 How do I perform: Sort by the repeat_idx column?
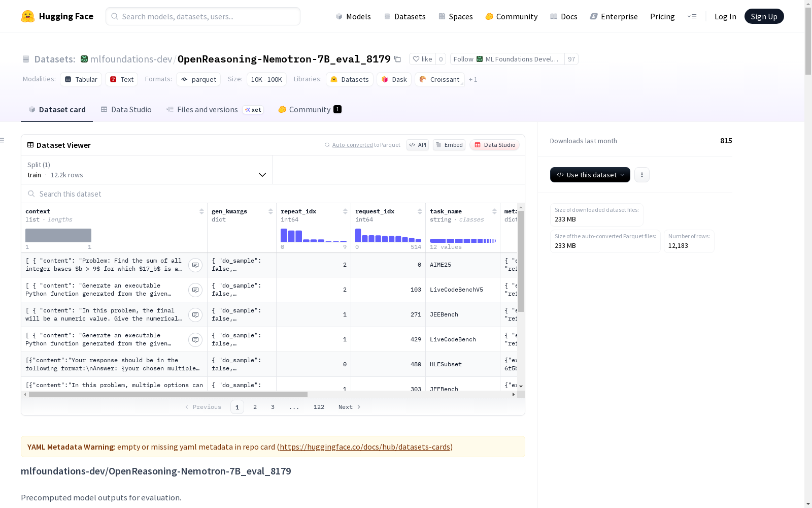(x=345, y=211)
